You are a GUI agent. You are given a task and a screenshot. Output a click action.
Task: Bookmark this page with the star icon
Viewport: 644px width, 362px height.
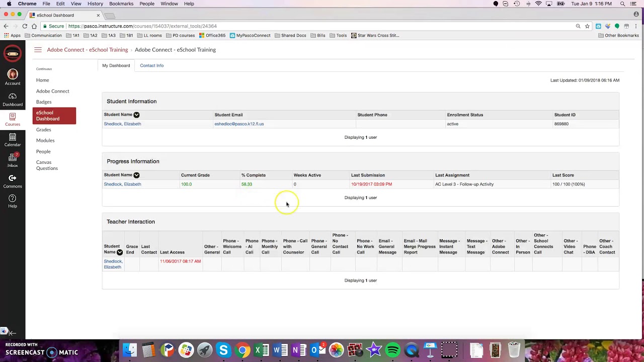pos(587,26)
